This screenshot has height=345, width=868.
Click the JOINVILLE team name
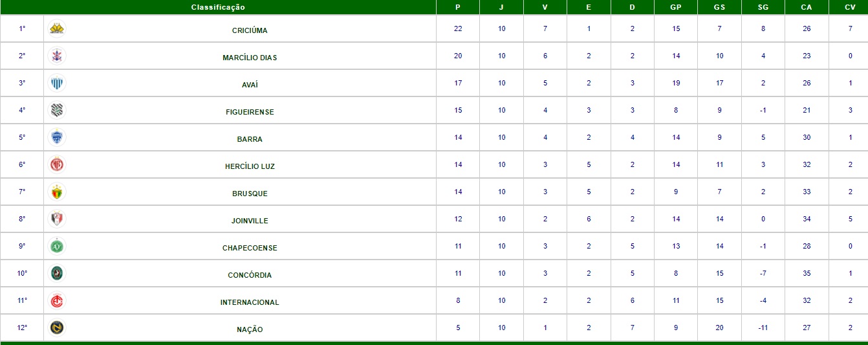tap(250, 221)
